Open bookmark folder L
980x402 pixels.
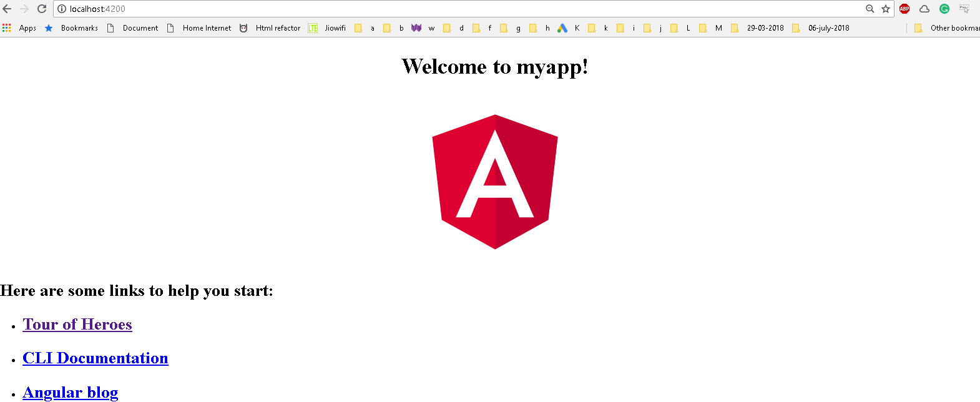tap(680, 28)
